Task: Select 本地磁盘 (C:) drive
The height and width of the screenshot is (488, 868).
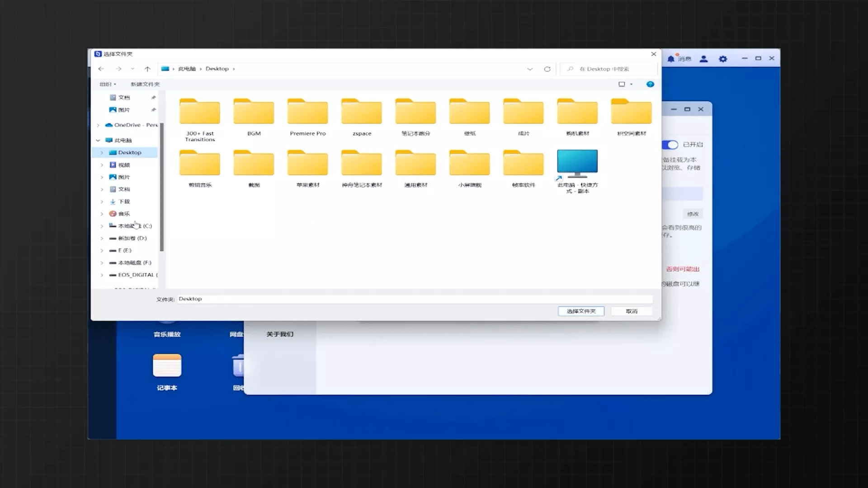Action: point(130,226)
